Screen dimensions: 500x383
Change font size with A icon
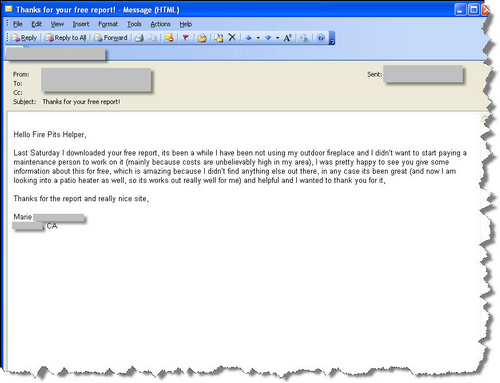[288, 38]
